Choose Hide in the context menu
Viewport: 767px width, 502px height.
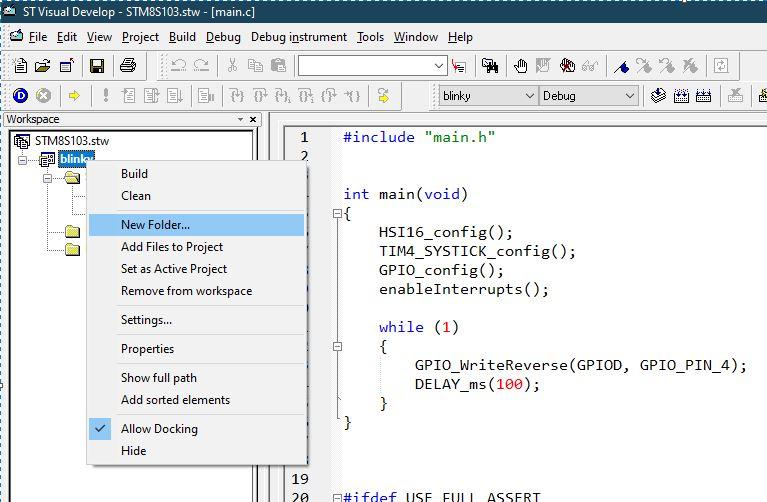tap(196, 451)
